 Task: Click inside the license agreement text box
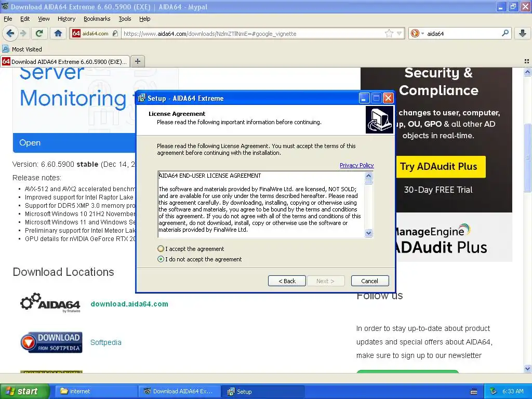click(x=261, y=204)
